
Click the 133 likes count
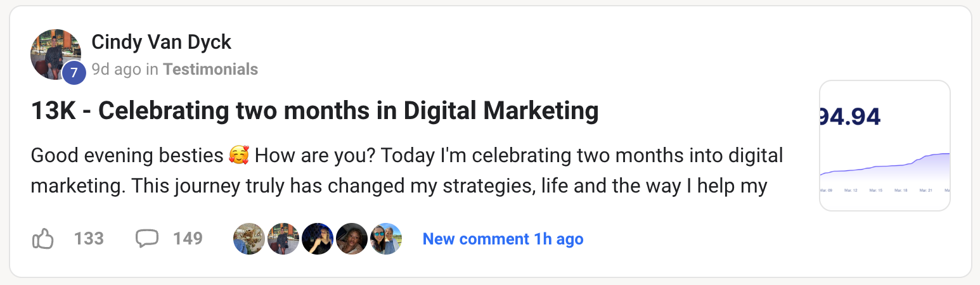[89, 239]
